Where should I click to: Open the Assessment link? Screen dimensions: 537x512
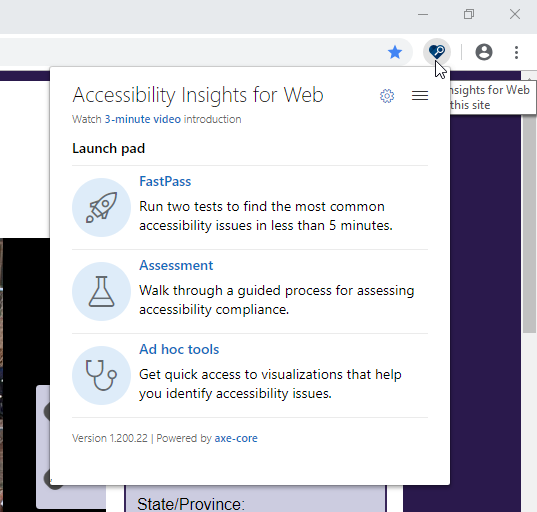(x=176, y=265)
